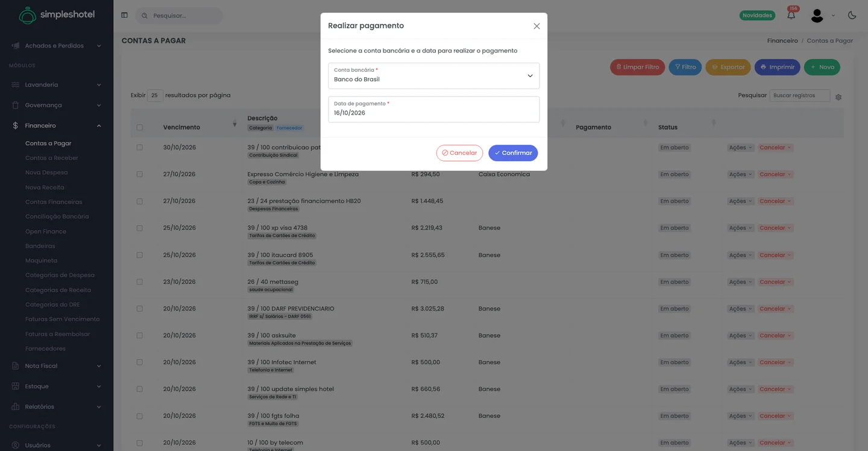The image size is (868, 451).
Task: Click the table settings gear icon
Action: [838, 96]
